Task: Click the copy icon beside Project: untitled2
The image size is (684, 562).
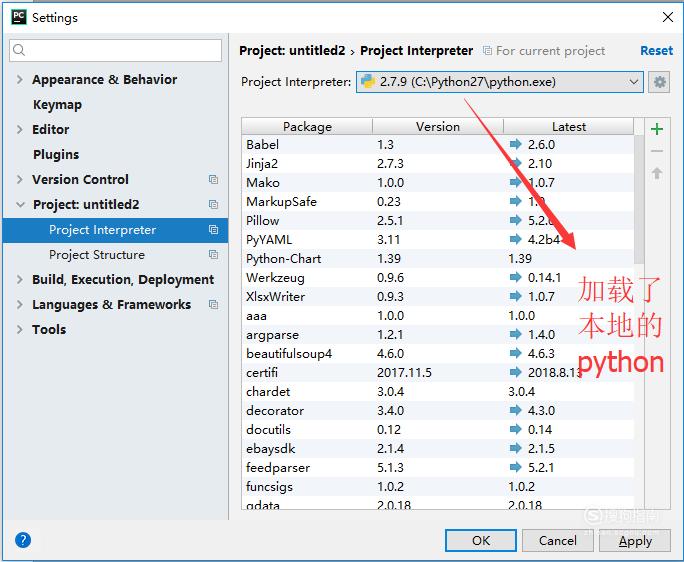Action: click(213, 204)
